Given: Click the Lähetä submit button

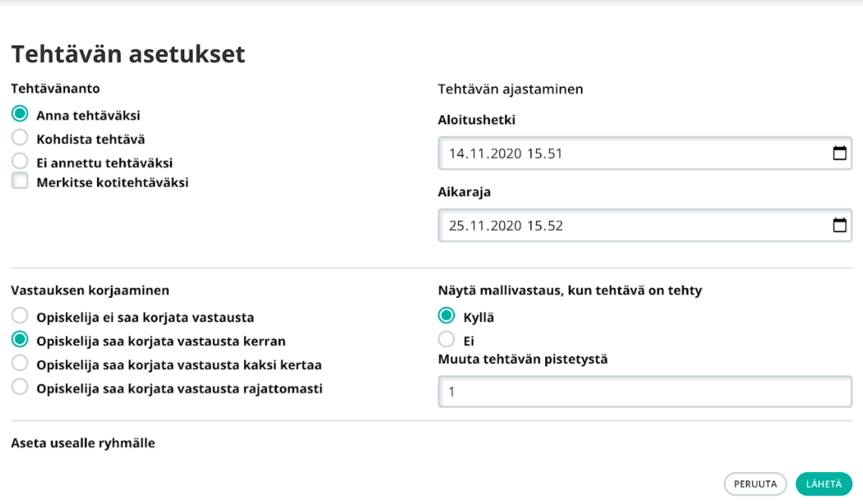Looking at the screenshot, I should 824,484.
